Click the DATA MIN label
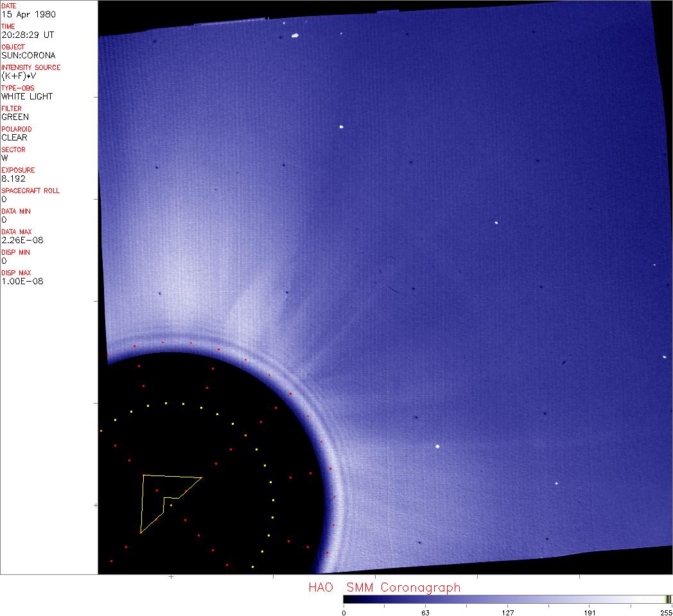Viewport: 673px width, 616px height. click(x=16, y=212)
